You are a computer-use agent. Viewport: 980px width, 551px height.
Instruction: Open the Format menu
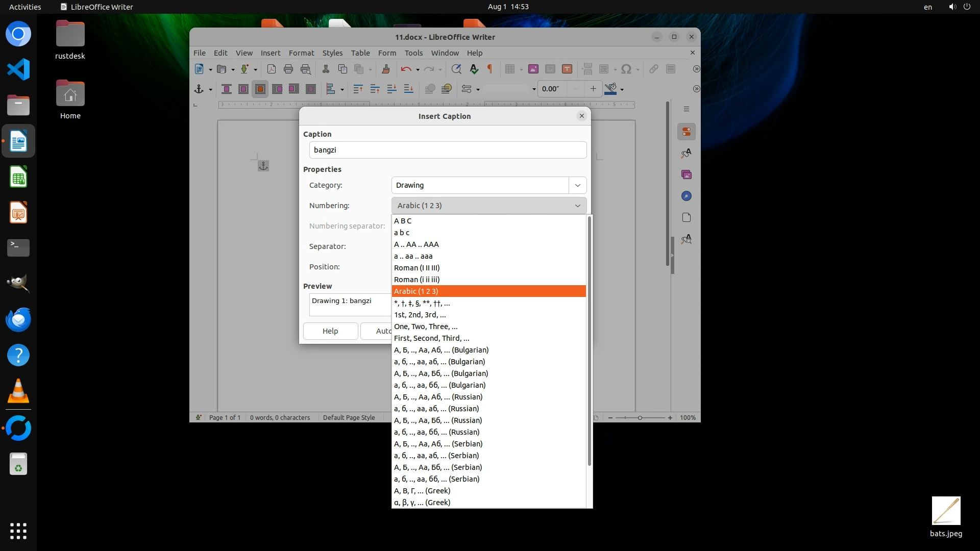(301, 53)
